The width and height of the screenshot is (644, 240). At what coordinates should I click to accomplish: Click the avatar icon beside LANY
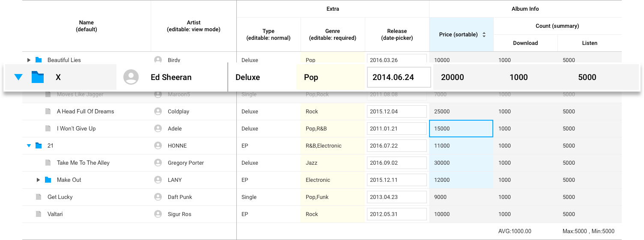[158, 180]
